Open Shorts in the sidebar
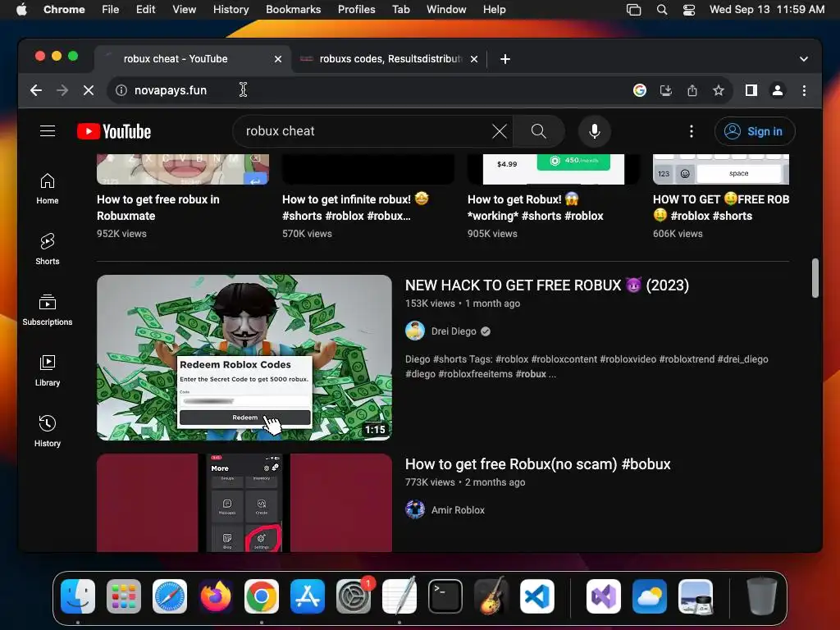 point(48,249)
